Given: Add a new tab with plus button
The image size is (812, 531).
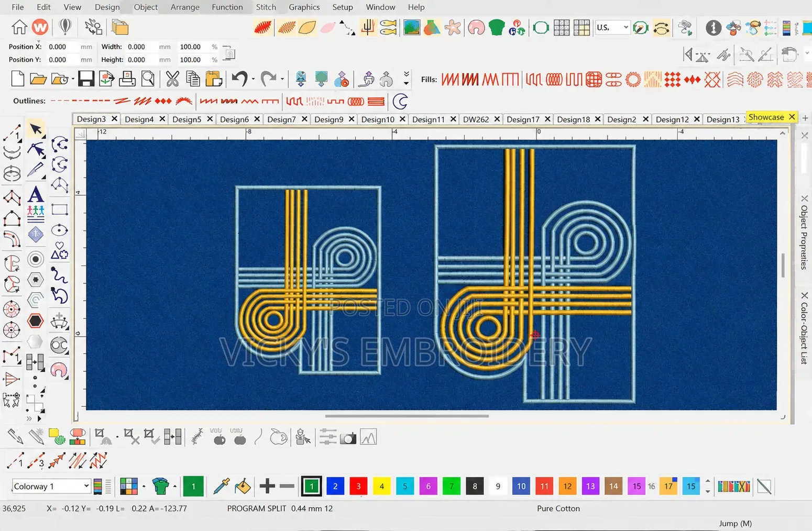Looking at the screenshot, I should tap(805, 118).
